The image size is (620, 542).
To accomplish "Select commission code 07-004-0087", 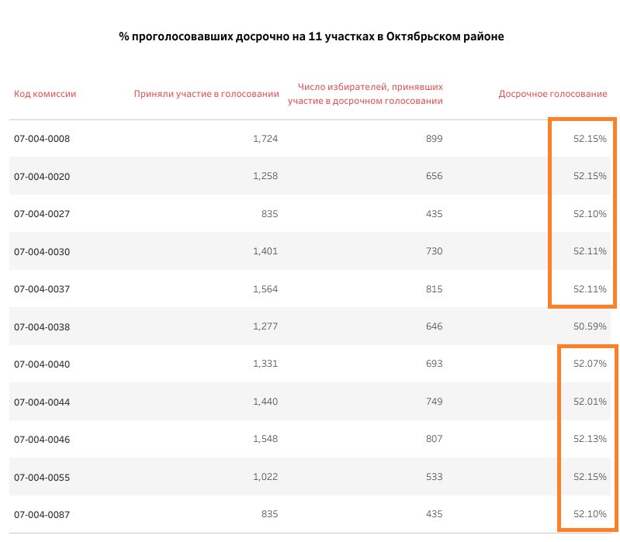I will tap(42, 515).
